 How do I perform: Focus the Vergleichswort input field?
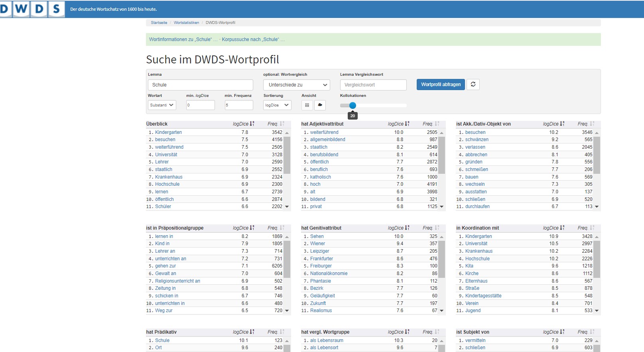tap(373, 85)
